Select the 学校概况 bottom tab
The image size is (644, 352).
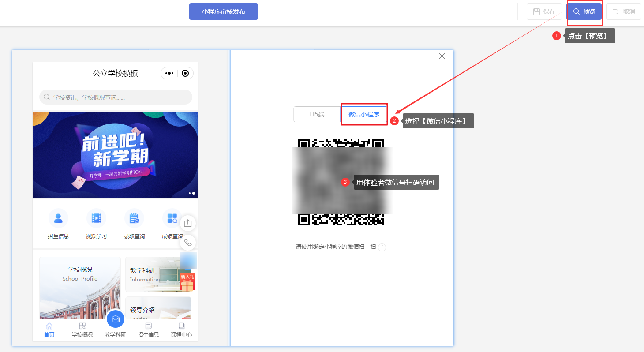point(82,330)
